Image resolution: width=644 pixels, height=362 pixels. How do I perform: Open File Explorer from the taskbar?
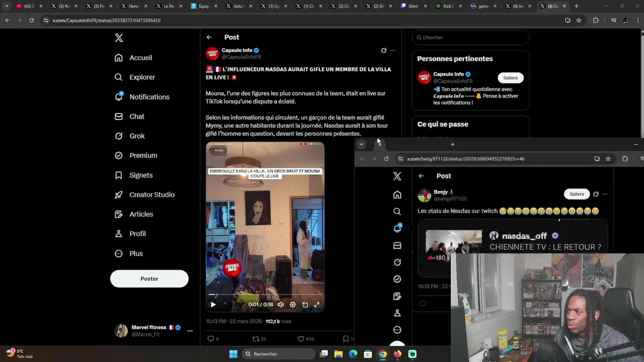point(339,354)
